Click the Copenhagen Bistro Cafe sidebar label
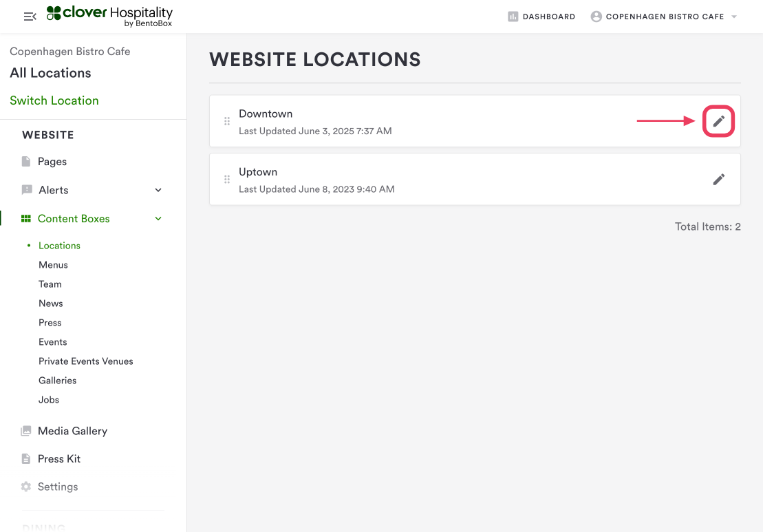The width and height of the screenshot is (763, 532). [x=70, y=51]
